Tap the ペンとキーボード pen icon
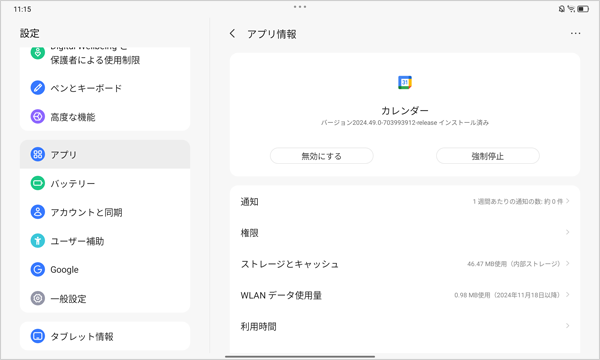 click(38, 88)
